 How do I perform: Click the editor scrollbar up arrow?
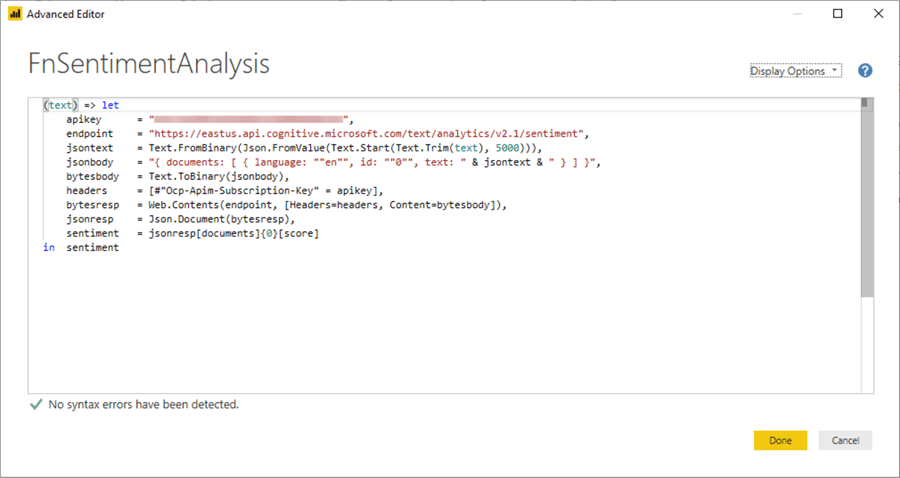click(866, 103)
